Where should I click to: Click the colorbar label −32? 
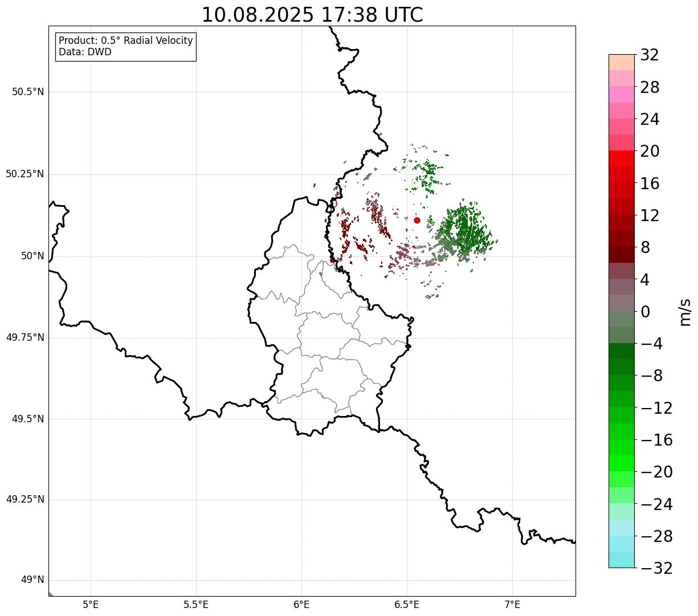656,568
